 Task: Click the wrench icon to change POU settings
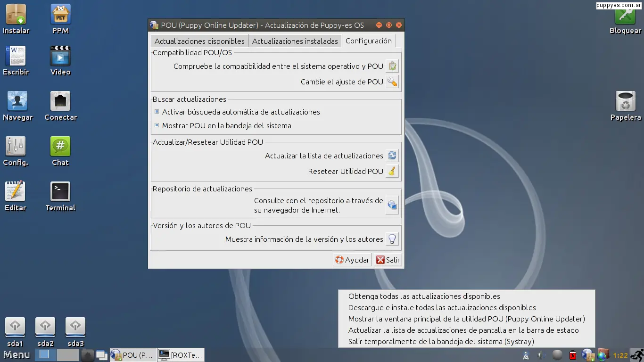click(x=392, y=82)
